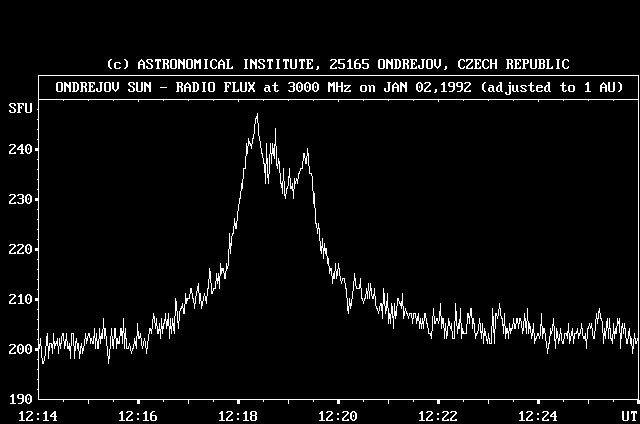Viewport: 640px width, 424px height.
Task: Select the 200 flux axis value
Action: tap(19, 349)
